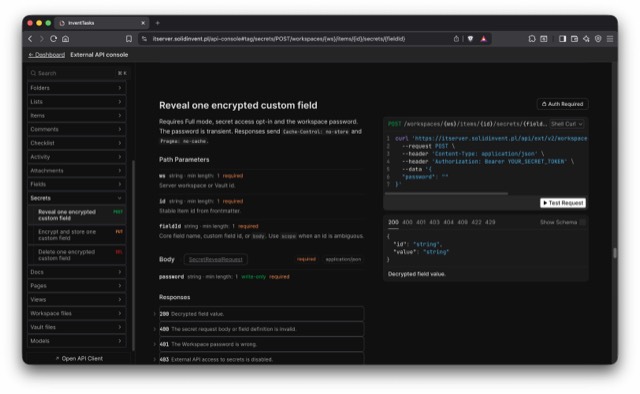The image size is (640, 394).
Task: Select the 200 response tab
Action: pyautogui.click(x=393, y=222)
